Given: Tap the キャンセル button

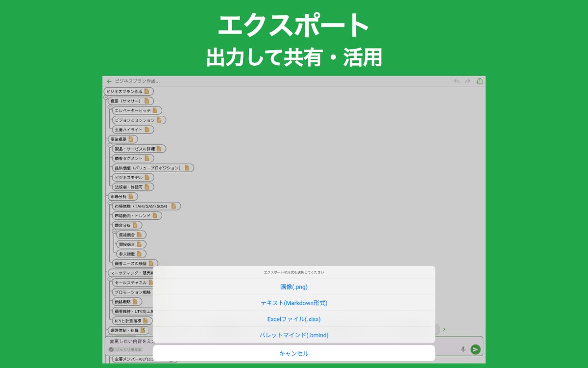Looking at the screenshot, I should coord(294,353).
